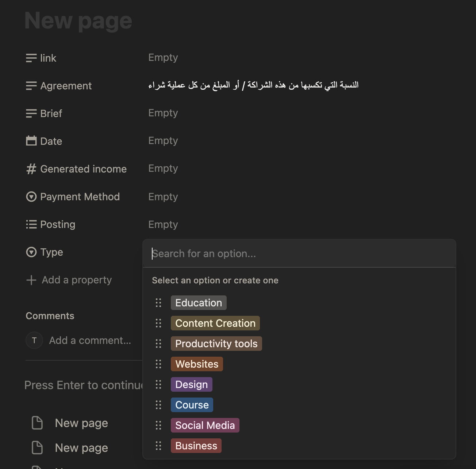Click the empty Date value field
This screenshot has height=469, width=476.
pos(163,141)
